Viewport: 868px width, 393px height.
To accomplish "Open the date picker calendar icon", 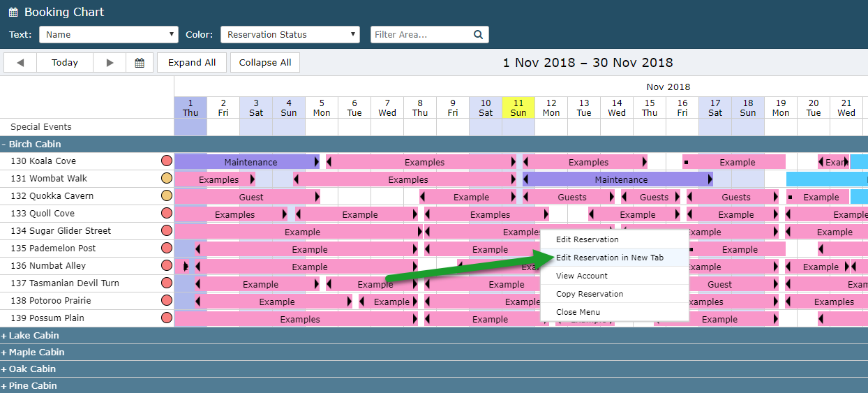I will pyautogui.click(x=140, y=62).
